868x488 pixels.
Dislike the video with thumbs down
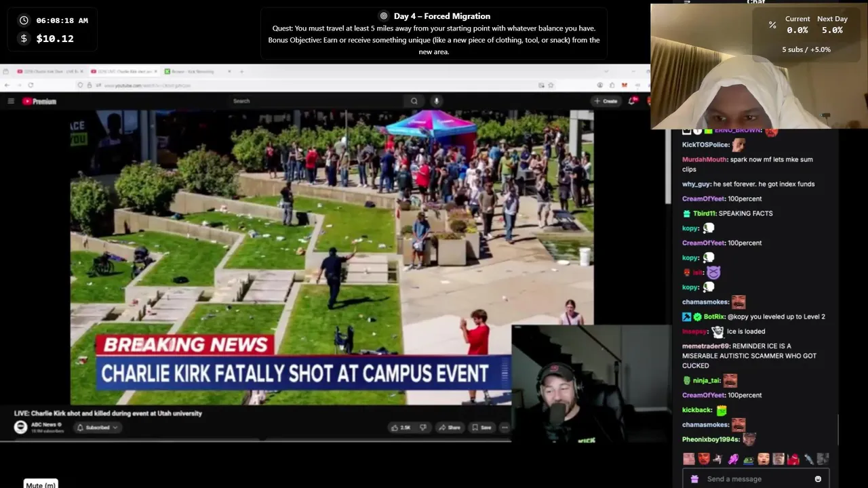(423, 428)
